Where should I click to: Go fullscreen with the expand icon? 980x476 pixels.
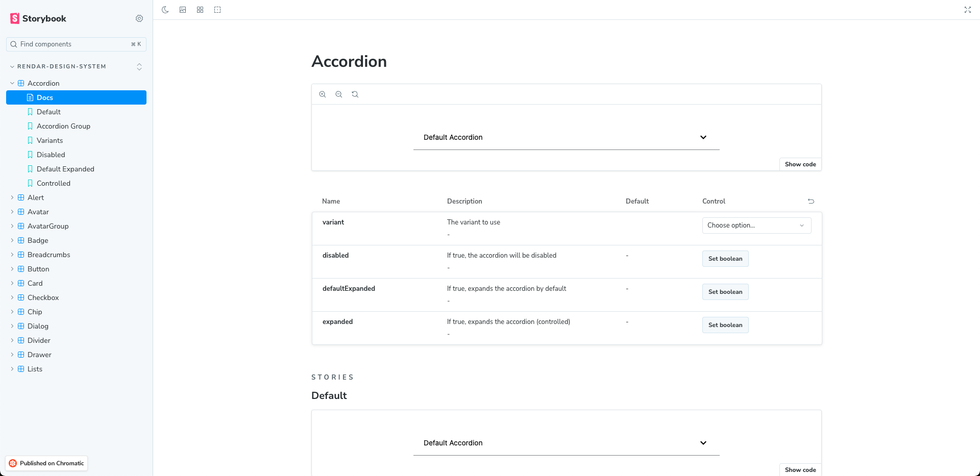(x=967, y=10)
